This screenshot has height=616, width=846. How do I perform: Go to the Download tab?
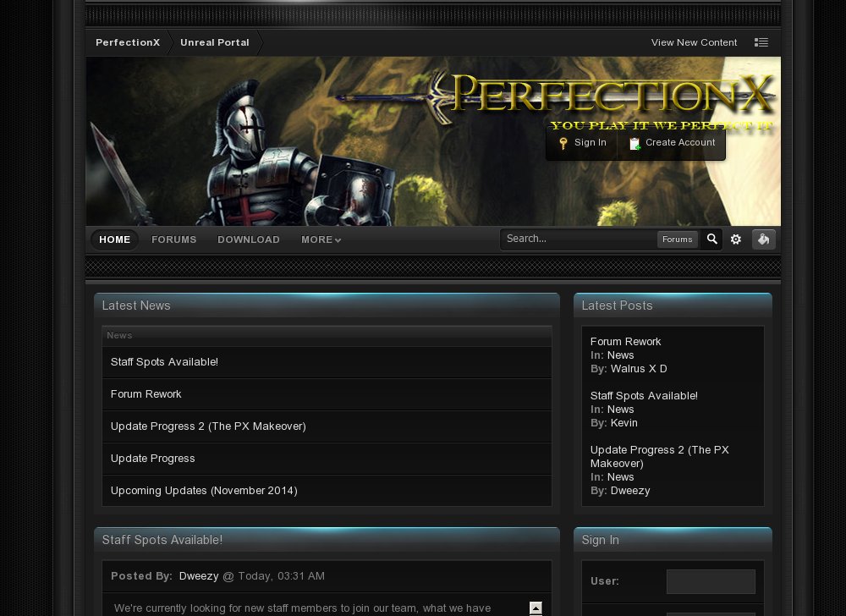(x=248, y=239)
